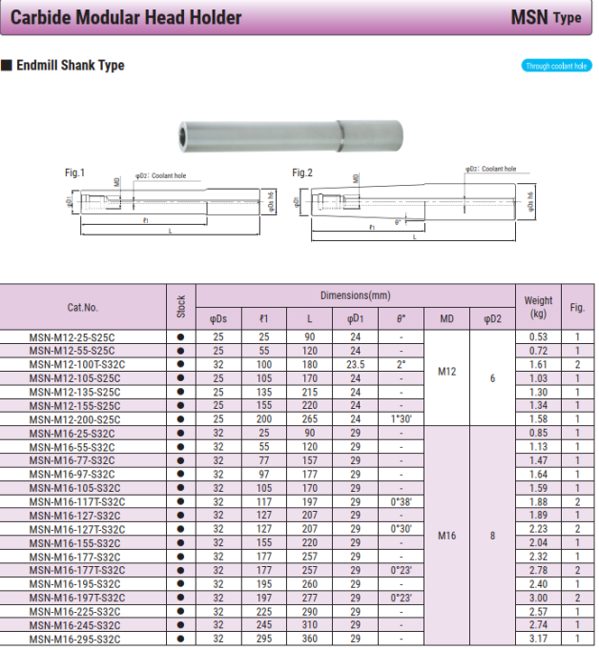Viewport: 599px width, 650px height.
Task: Click the 0.53 weight value
Action: [538, 337]
